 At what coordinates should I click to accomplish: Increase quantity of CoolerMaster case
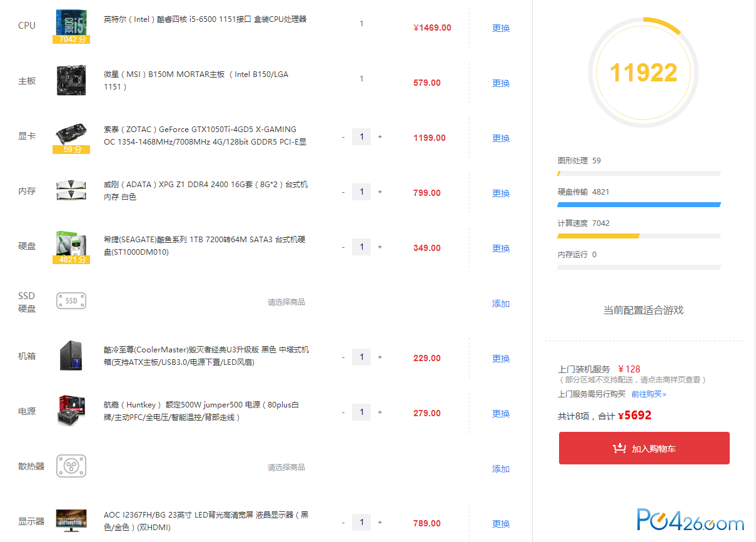(x=380, y=357)
